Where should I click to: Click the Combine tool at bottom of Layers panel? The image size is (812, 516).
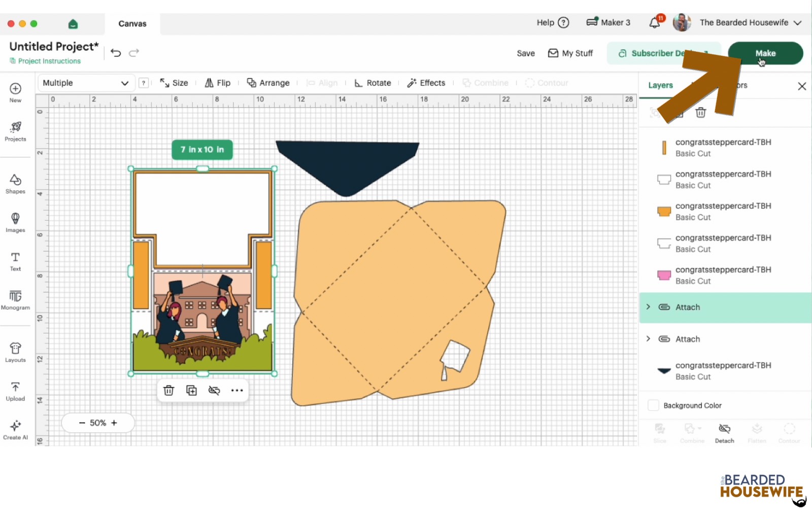tap(692, 433)
